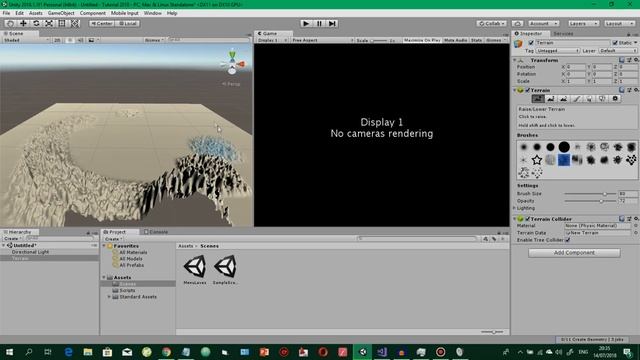
Task: Toggle the Static checkbox
Action: point(615,43)
